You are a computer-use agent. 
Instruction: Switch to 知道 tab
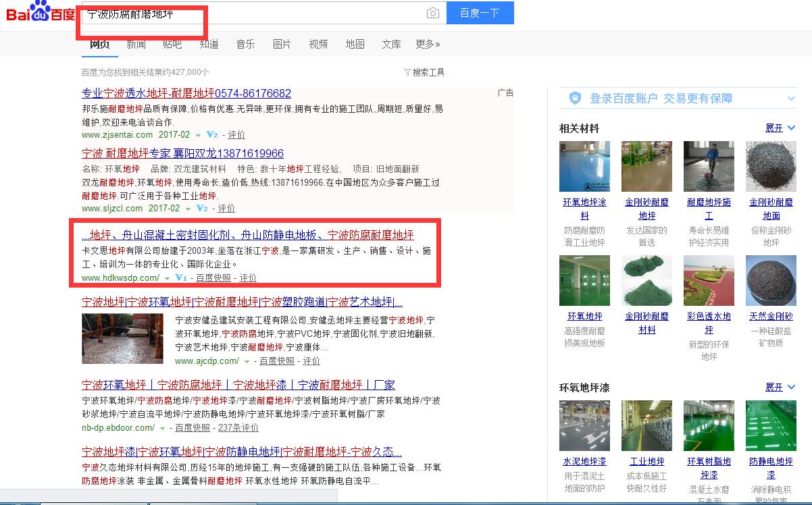[x=209, y=44]
